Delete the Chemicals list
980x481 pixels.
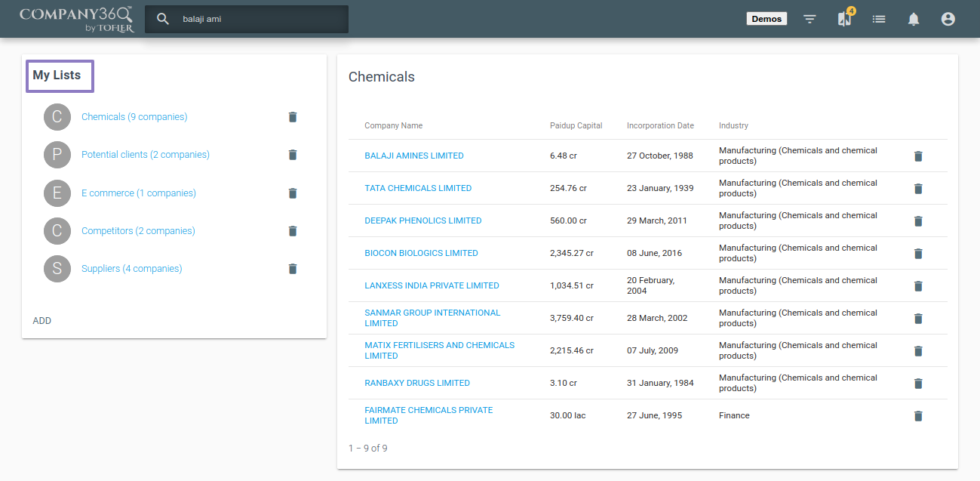point(293,117)
